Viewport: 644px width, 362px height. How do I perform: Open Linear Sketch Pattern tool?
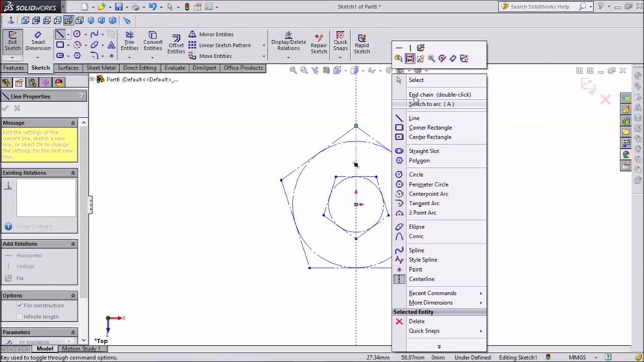point(219,45)
